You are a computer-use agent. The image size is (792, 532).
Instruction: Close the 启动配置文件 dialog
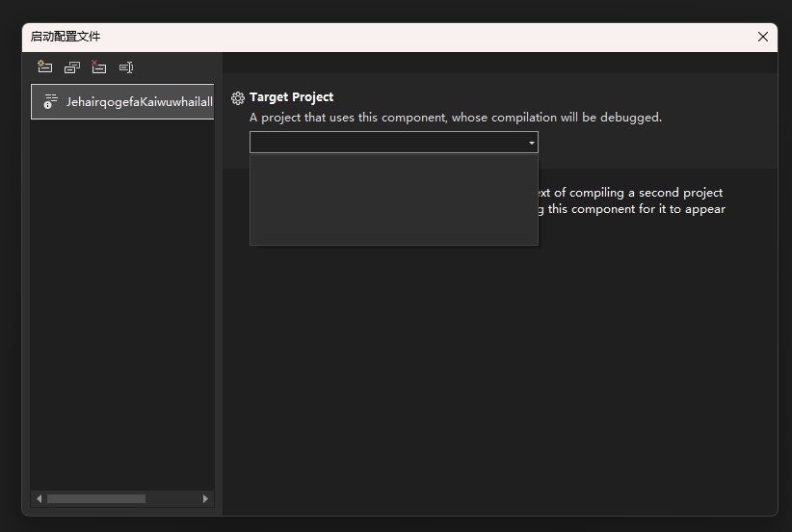coord(763,37)
